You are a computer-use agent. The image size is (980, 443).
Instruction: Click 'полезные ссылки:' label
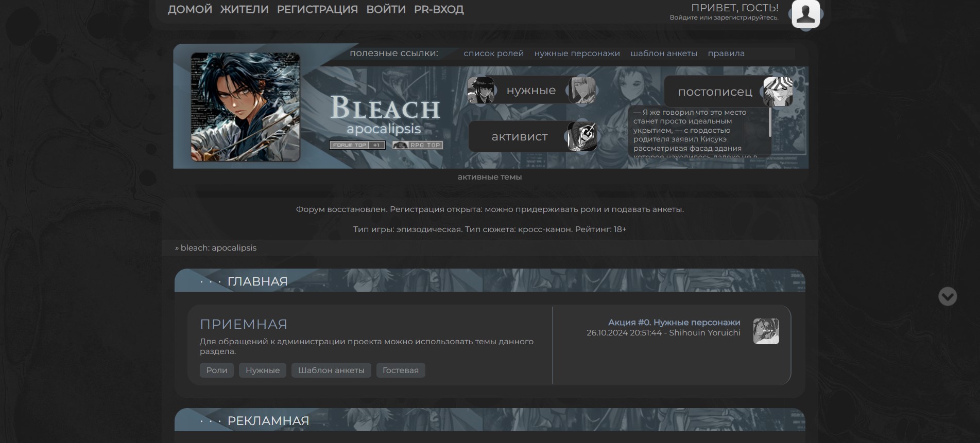[394, 53]
